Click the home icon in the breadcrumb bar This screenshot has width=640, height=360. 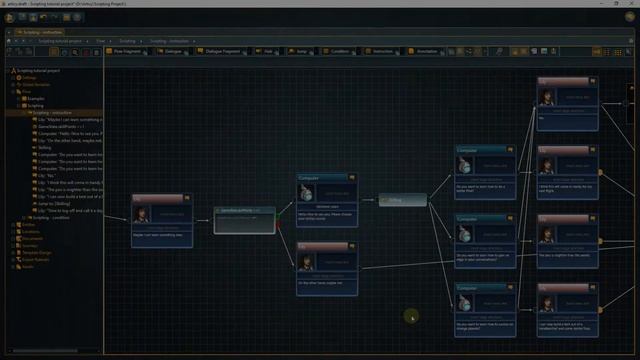9,41
